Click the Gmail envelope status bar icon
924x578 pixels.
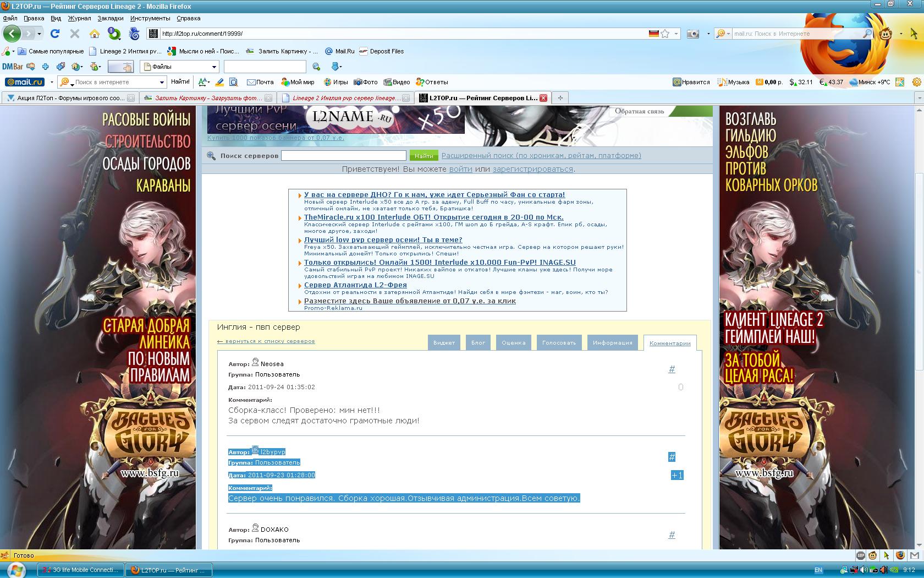914,555
